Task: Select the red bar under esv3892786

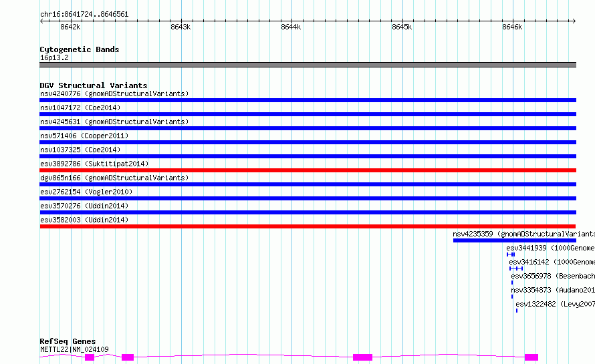Action: (x=308, y=170)
